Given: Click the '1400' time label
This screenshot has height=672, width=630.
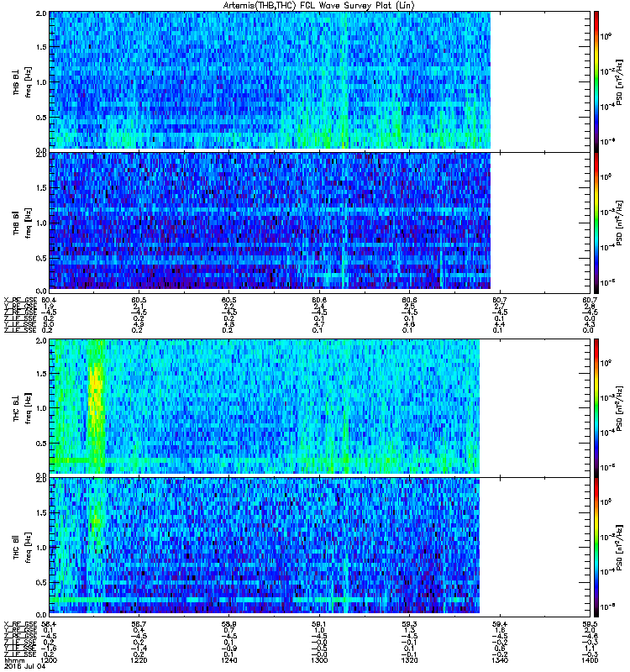Looking at the screenshot, I should pyautogui.click(x=590, y=660).
